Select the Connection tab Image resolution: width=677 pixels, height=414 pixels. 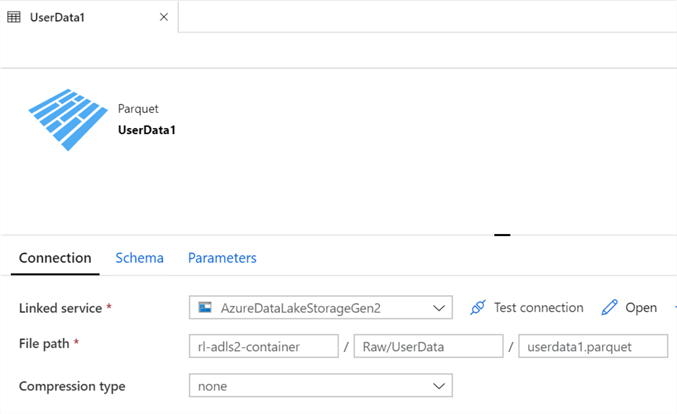pyautogui.click(x=55, y=258)
